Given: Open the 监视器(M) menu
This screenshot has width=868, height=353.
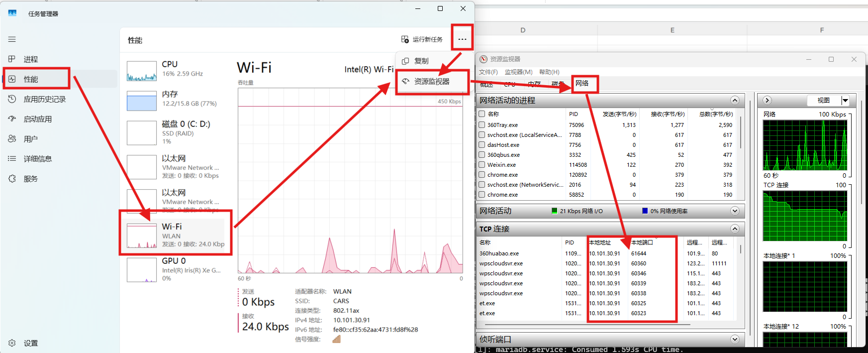Looking at the screenshot, I should [x=518, y=72].
